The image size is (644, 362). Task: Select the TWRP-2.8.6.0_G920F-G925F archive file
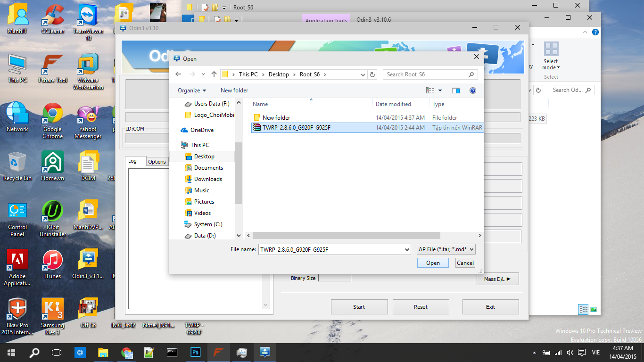[296, 127]
